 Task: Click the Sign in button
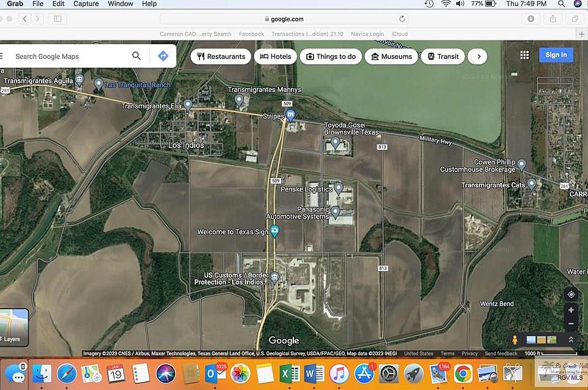(555, 54)
